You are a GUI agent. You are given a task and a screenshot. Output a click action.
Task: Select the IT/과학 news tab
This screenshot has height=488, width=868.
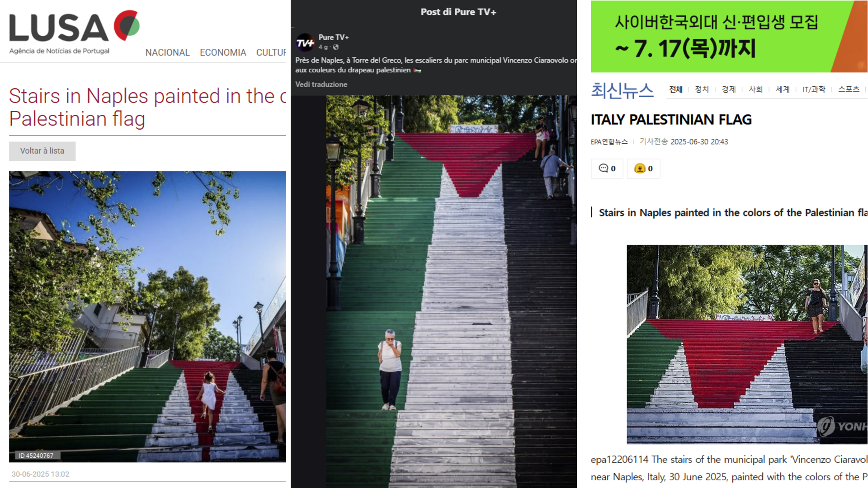pyautogui.click(x=813, y=89)
